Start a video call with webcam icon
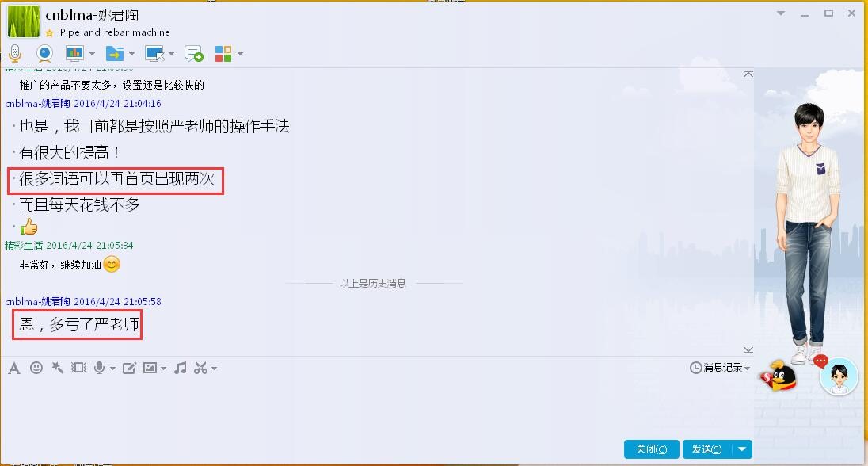Viewport: 868px width, 466px height. tap(44, 54)
